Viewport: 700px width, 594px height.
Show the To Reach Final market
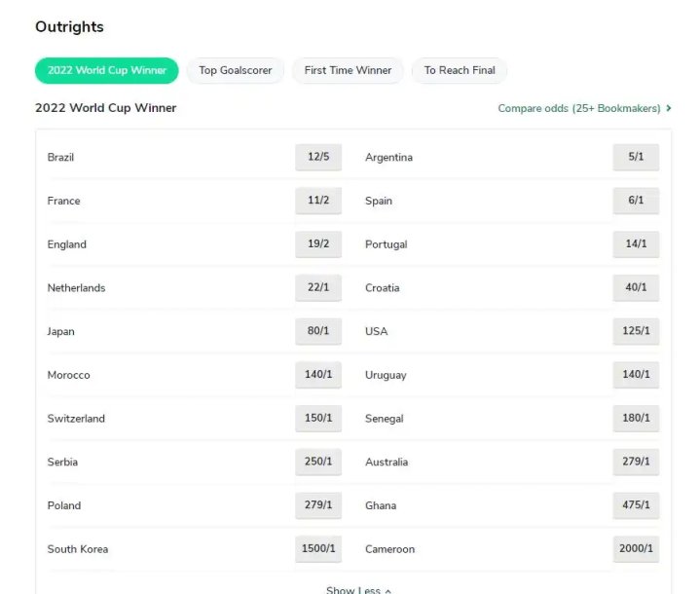460,70
